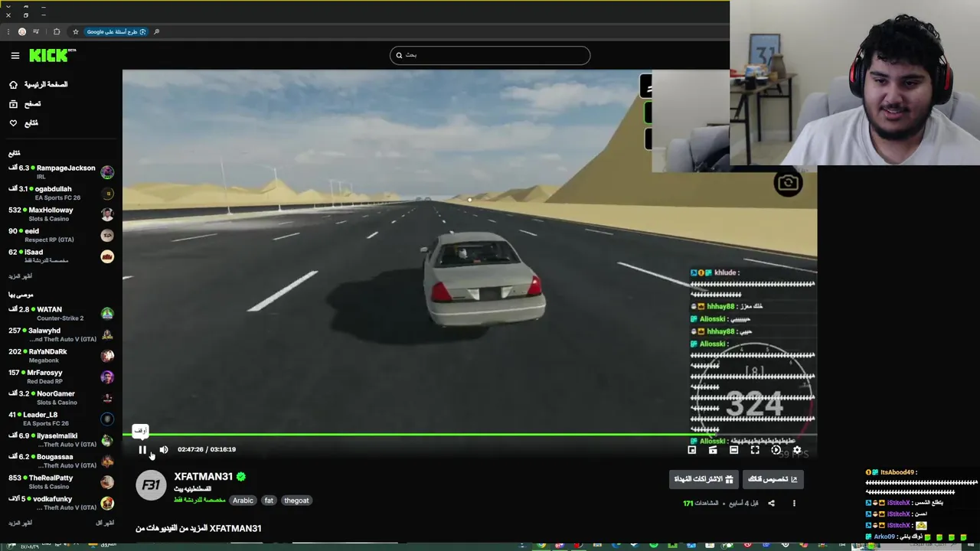Open the MaxHolloway channel

(61, 214)
